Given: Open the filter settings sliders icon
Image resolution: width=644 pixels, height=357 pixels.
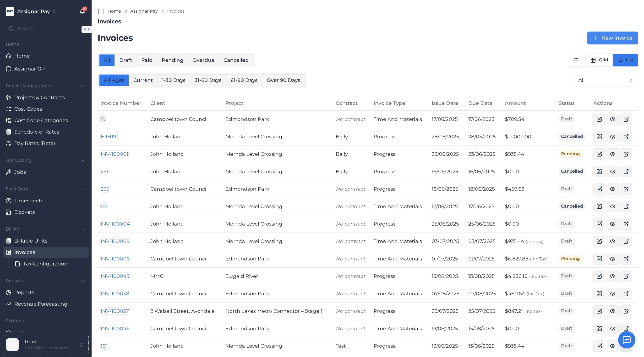Looking at the screenshot, I should click(x=576, y=60).
